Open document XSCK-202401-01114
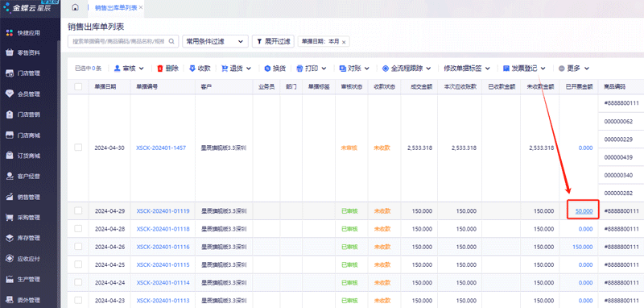Screen dimensions: 644x308 pos(163,282)
